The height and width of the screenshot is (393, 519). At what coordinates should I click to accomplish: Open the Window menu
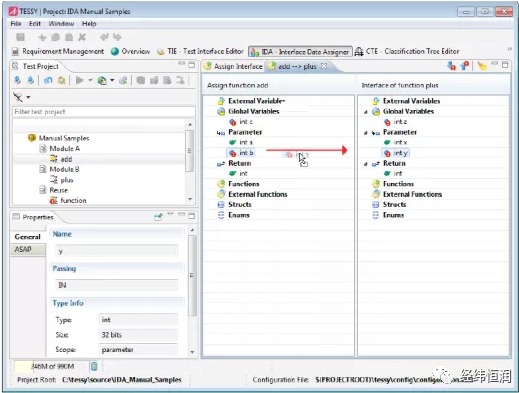tap(61, 24)
